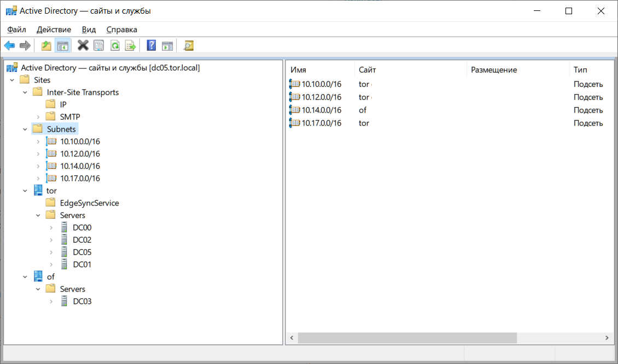The width and height of the screenshot is (618, 364).
Task: Toggle the Show/Hide Console Tree button
Action: pyautogui.click(x=62, y=46)
